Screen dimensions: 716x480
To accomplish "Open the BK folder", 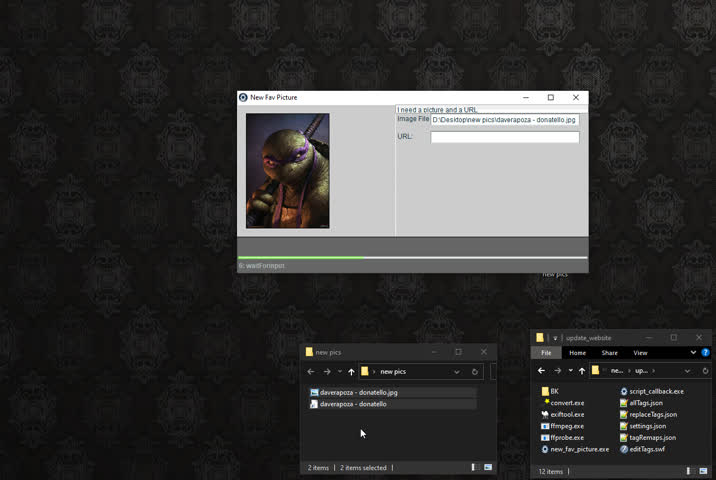I will 554,392.
